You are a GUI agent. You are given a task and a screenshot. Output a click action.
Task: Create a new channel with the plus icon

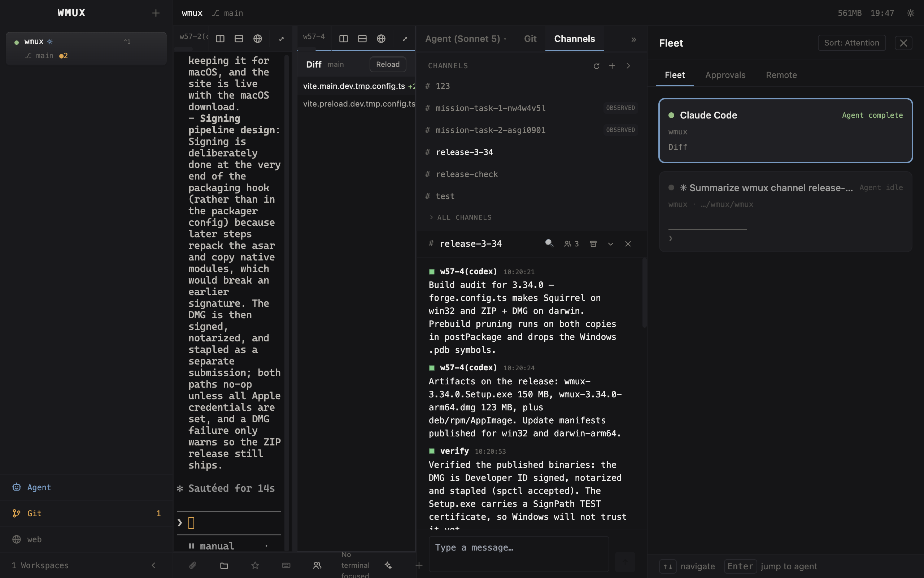click(x=612, y=66)
